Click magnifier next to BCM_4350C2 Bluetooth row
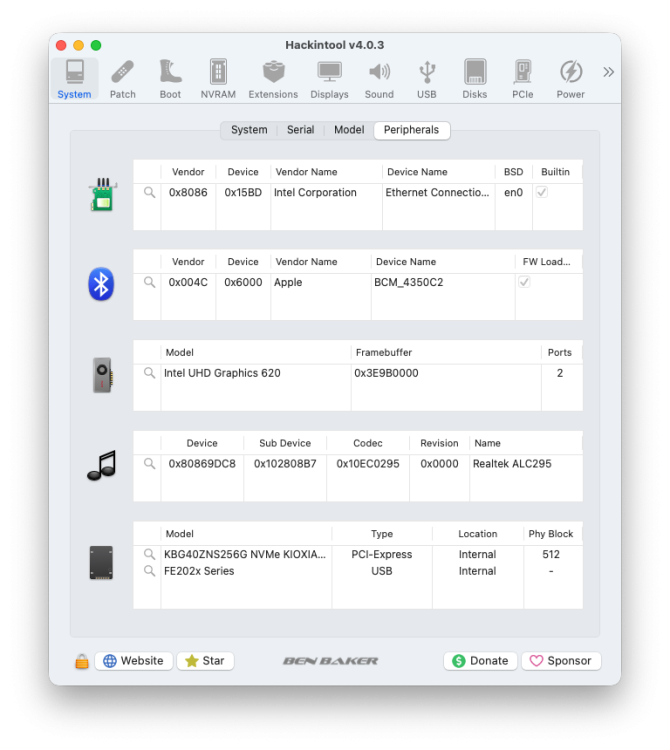Screen dimensions: 670x750 (150, 283)
